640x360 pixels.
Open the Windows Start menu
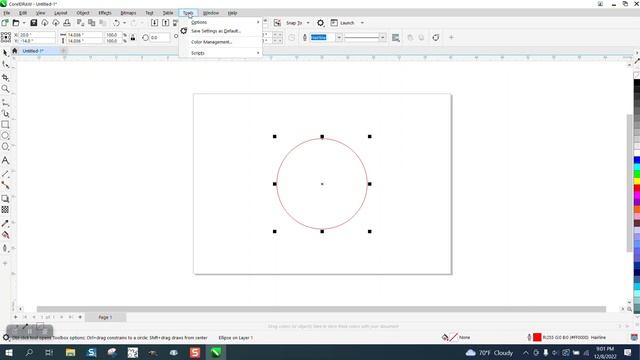[x=8, y=353]
